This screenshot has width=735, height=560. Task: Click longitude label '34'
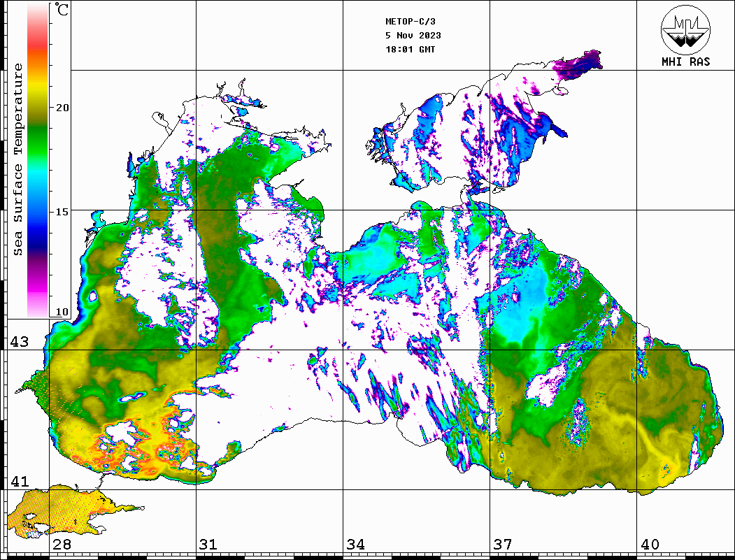click(355, 545)
